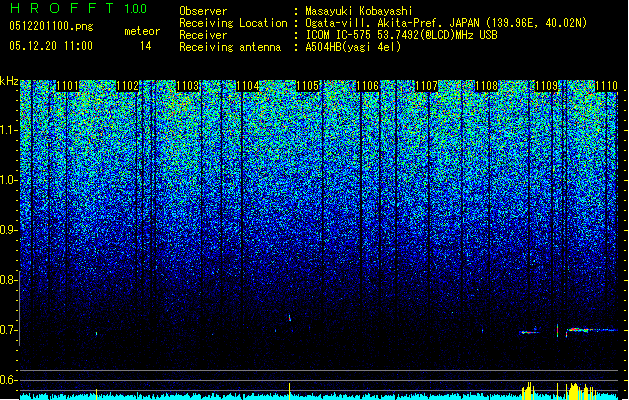Click the 1105 minute marker label
Screen dimensions: 629x400
click(308, 86)
